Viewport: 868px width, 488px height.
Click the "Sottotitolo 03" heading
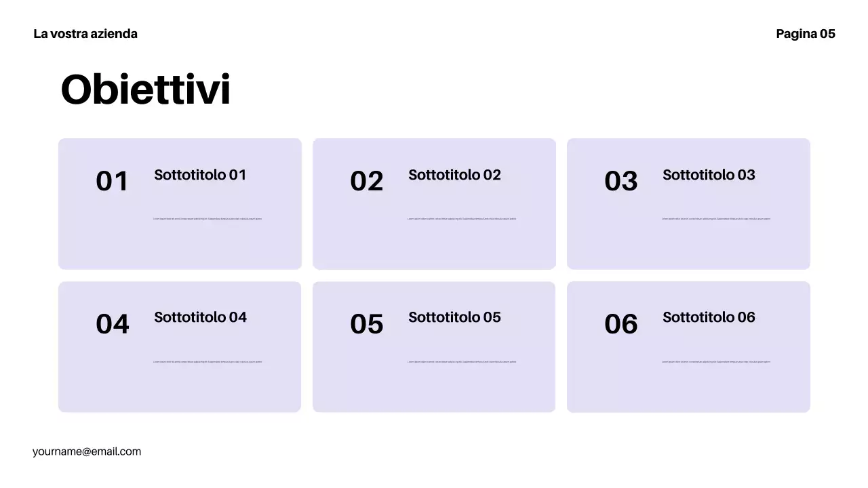tap(709, 175)
